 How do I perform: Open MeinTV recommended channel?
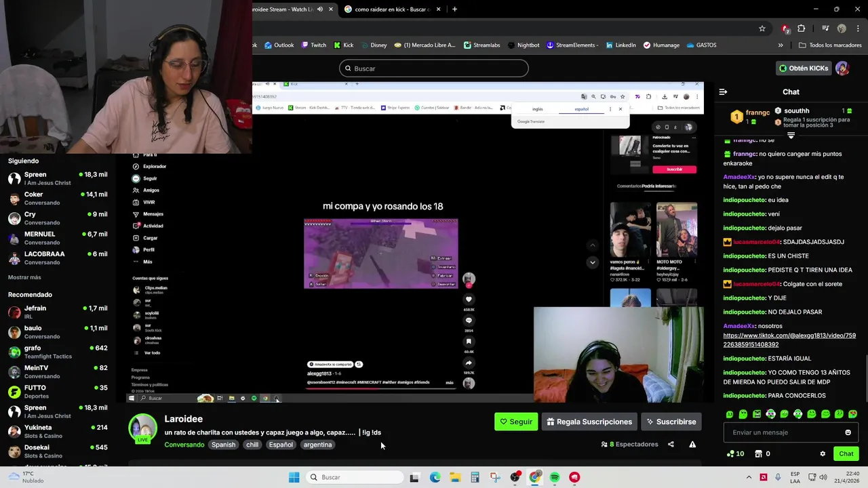58,371
